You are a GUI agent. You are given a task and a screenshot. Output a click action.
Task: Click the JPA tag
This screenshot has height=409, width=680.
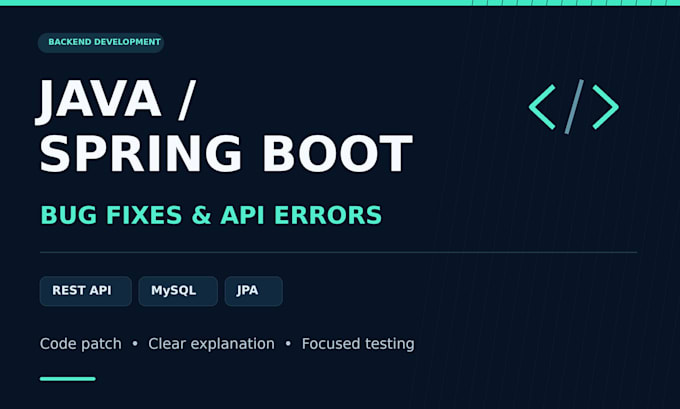pos(254,291)
